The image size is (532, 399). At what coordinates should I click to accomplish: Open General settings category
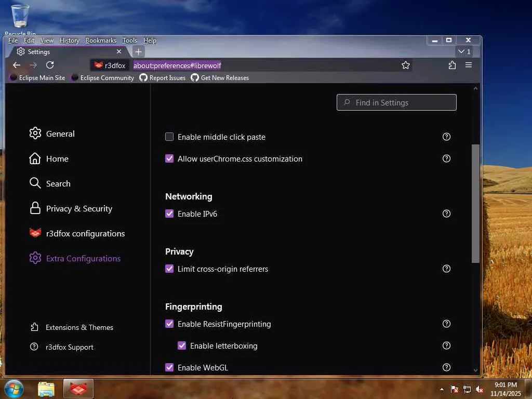[x=52, y=134]
